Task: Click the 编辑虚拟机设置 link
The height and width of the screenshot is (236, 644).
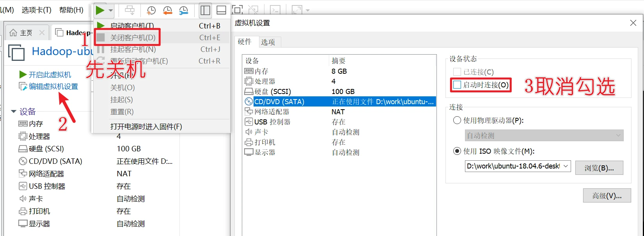Action: click(x=53, y=87)
